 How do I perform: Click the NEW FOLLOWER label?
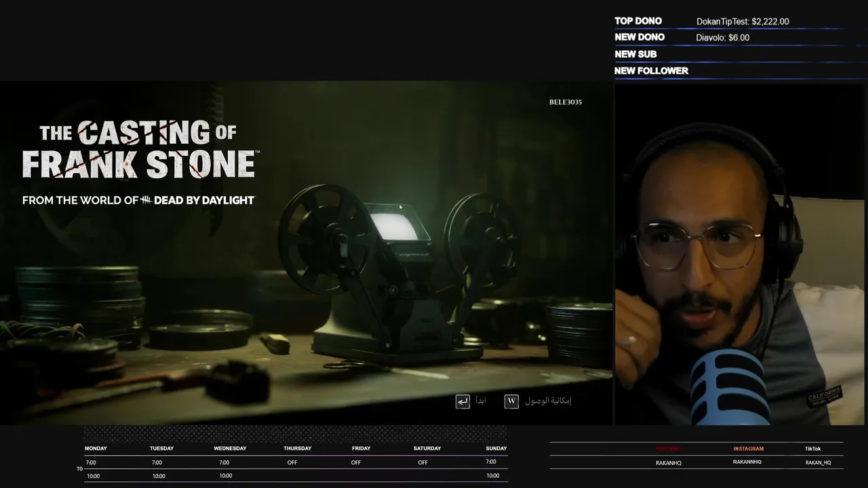651,70
